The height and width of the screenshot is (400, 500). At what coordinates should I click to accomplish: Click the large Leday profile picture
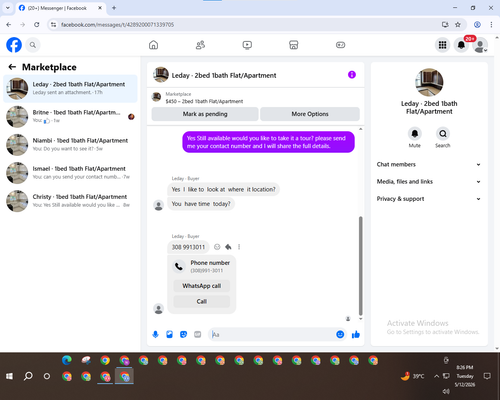pyautogui.click(x=429, y=82)
